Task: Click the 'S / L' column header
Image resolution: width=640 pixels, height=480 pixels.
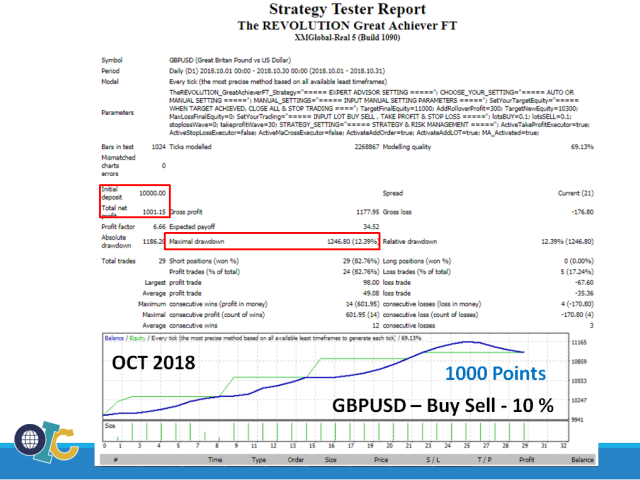Action: coord(433,460)
